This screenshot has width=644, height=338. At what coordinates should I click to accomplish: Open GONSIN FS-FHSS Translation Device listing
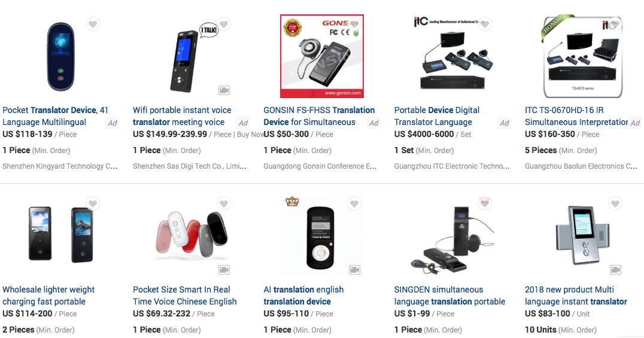(319, 116)
